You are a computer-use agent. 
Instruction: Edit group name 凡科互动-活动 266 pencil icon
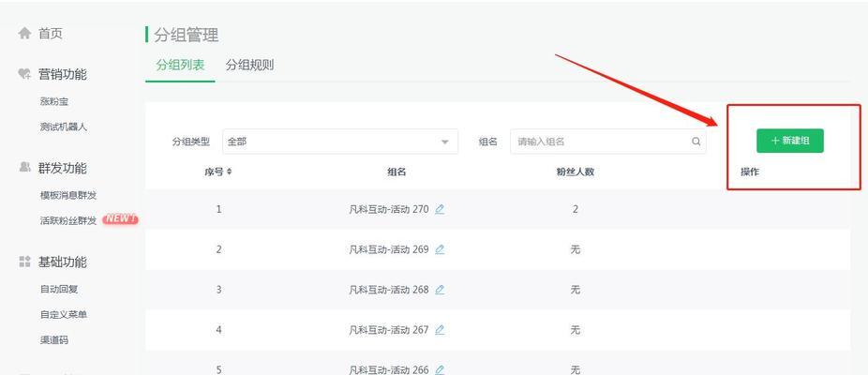click(440, 369)
